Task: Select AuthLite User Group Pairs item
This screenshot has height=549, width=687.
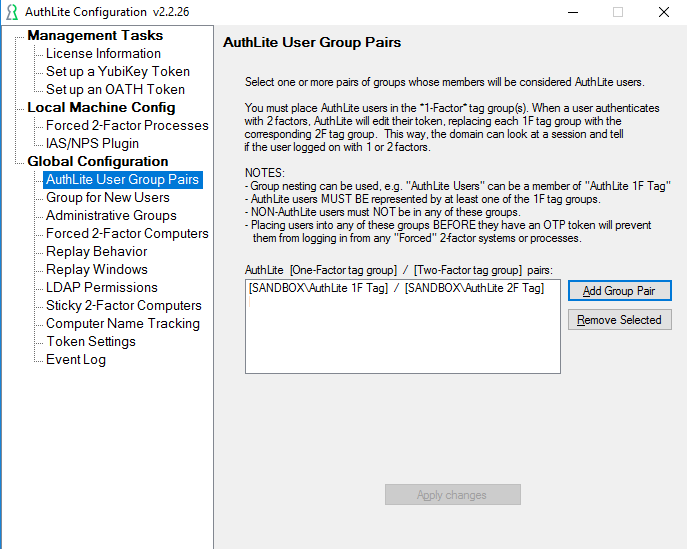Action: 123,180
